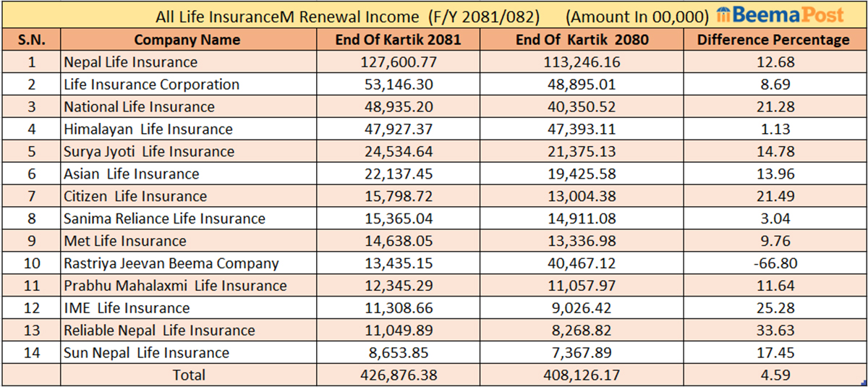
Task: Select the 'Difference Percentage' column header
Action: coord(773,40)
